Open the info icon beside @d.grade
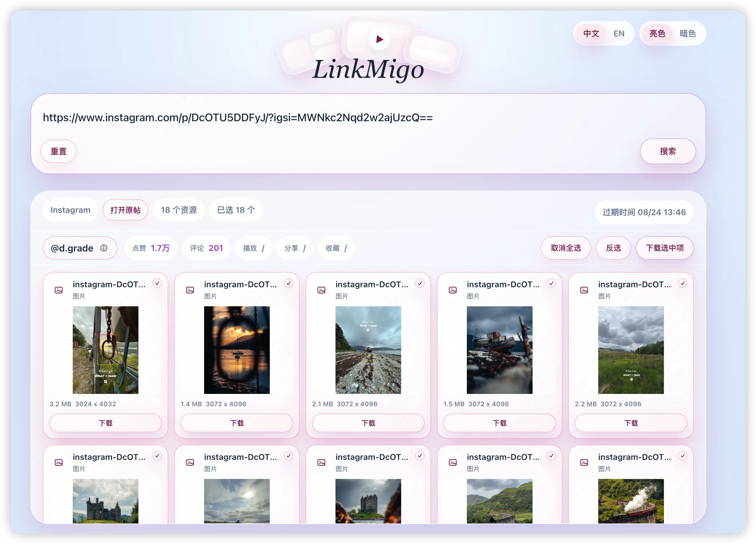Screen dimensions: 756x544 [104, 248]
